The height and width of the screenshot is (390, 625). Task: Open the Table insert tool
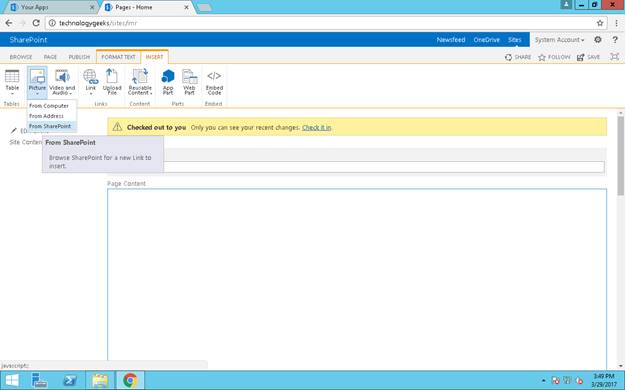point(12,82)
